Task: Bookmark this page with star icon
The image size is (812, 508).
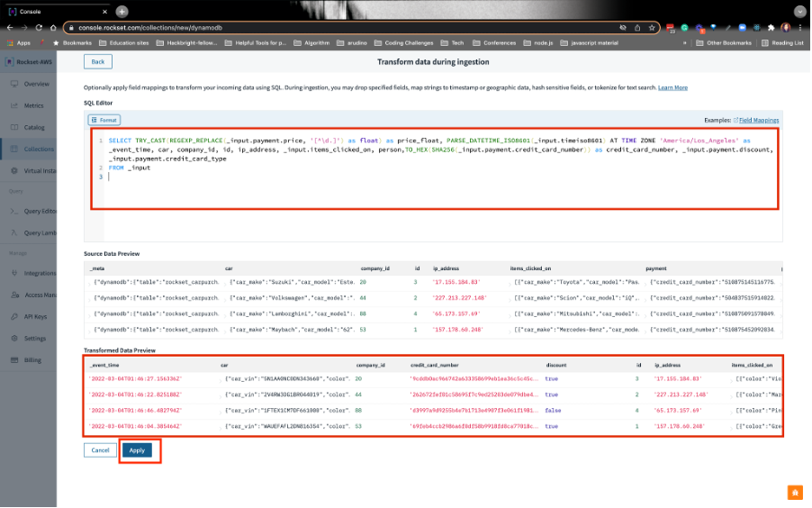Action: 652,28
